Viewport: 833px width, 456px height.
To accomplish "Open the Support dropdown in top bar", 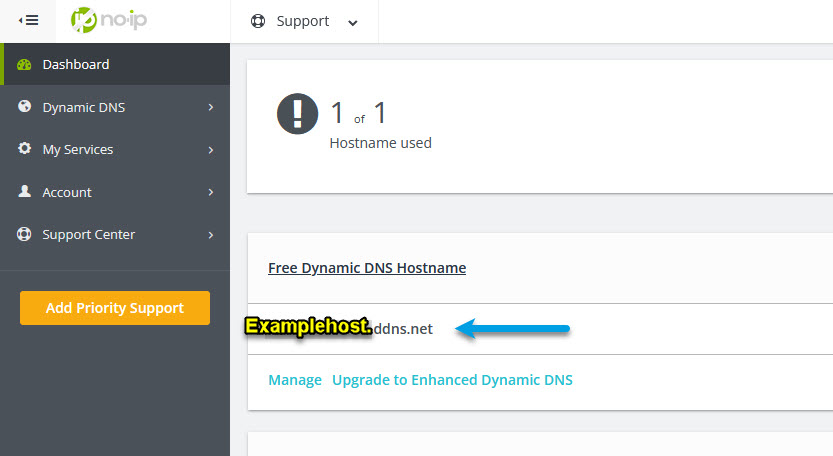I will tap(304, 21).
